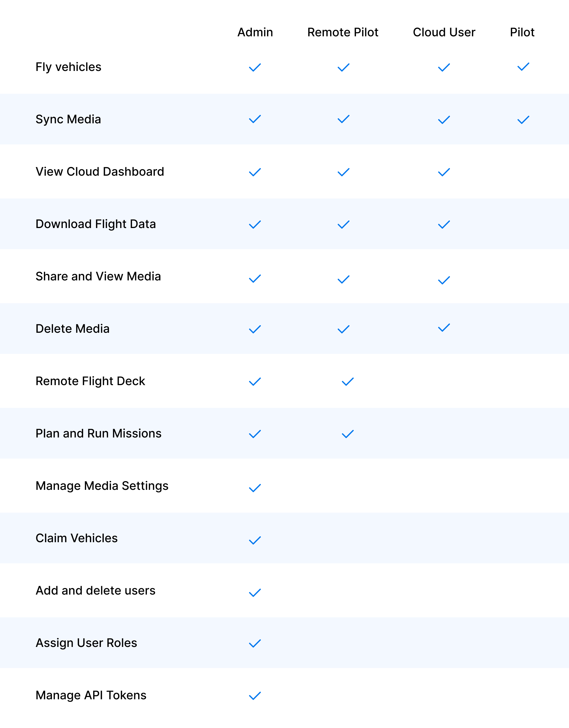
Task: Click Admin checkmark for Claim Vehicles
Action: [255, 540]
